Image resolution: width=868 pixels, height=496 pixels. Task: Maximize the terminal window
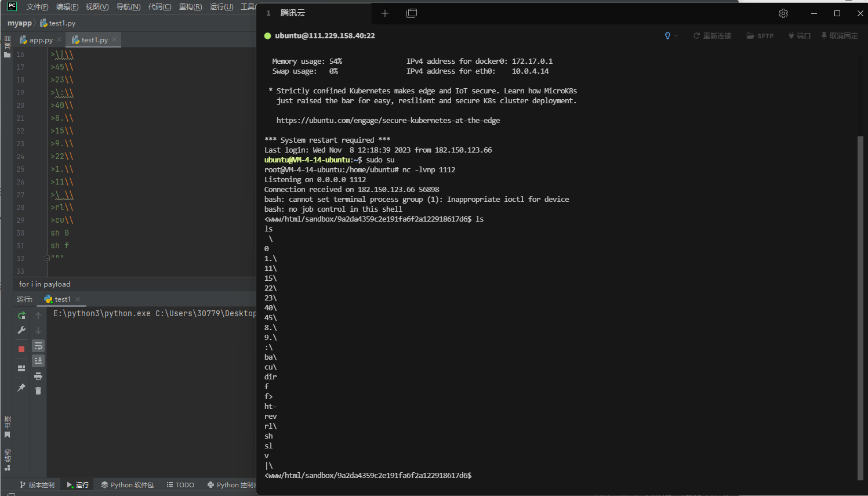[x=837, y=13]
